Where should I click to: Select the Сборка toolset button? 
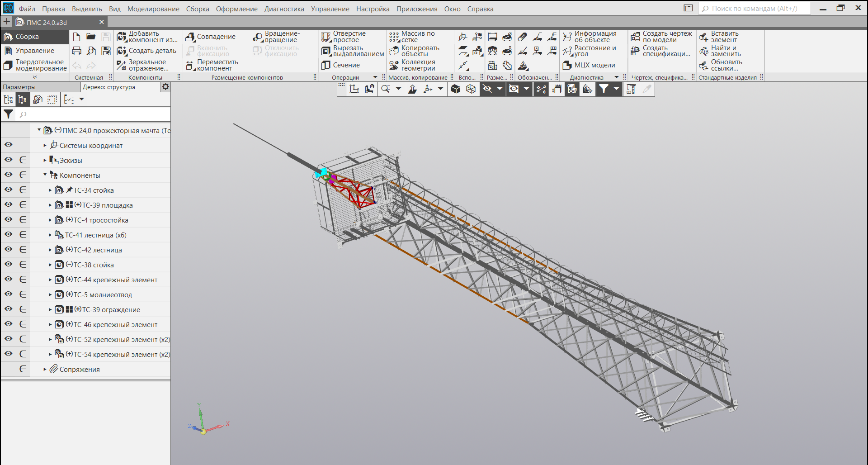[34, 37]
